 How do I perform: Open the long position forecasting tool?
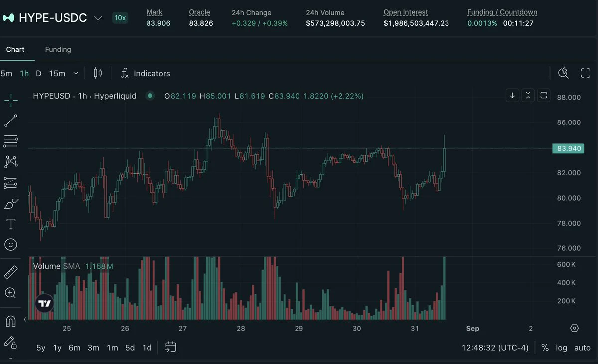point(11,183)
